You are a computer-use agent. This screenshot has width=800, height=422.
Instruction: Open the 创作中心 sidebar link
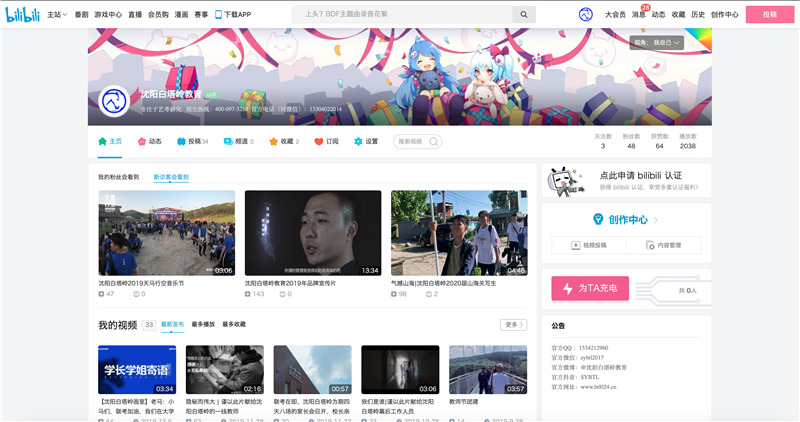[x=627, y=220]
